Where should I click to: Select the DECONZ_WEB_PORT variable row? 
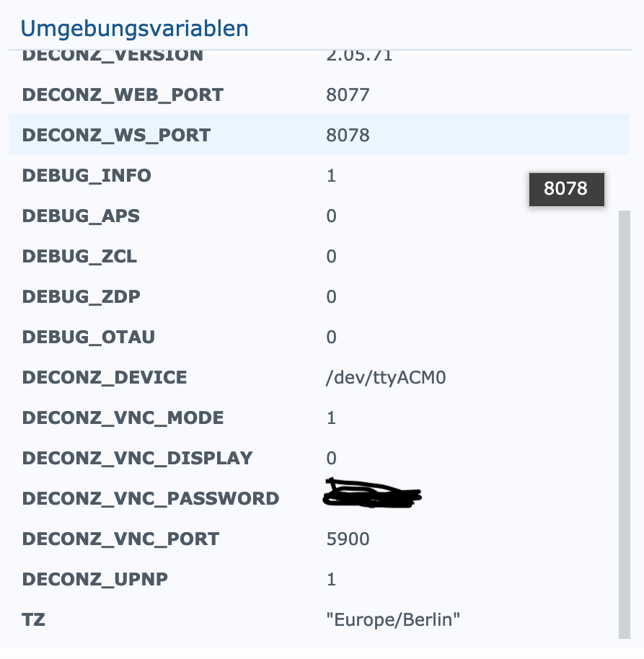coord(319,94)
